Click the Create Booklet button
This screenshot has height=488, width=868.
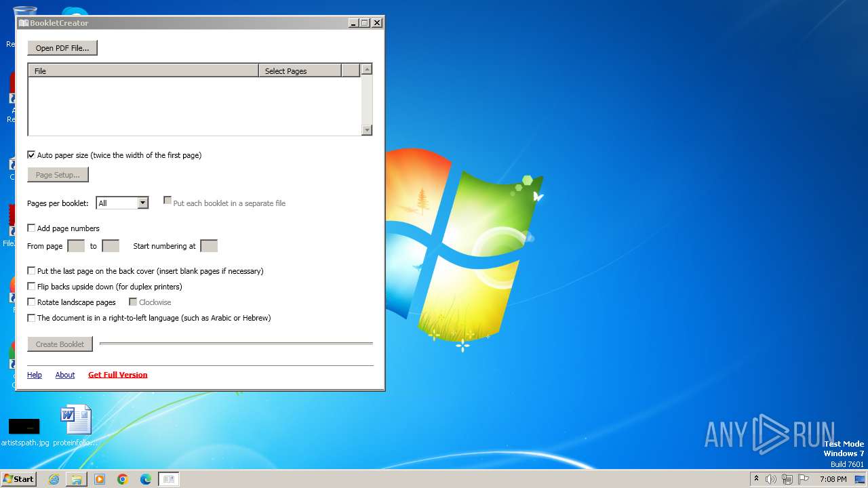click(x=60, y=344)
